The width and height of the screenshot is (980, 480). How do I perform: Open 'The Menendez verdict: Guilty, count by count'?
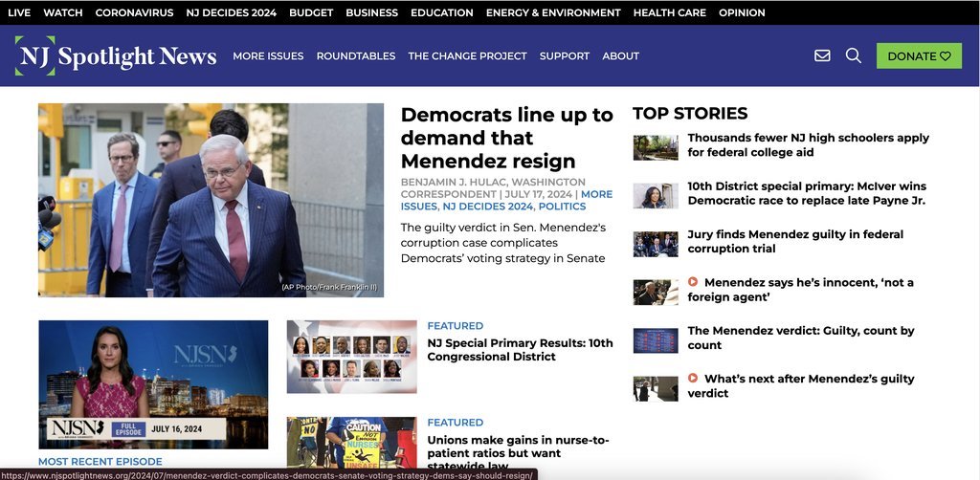(x=801, y=338)
